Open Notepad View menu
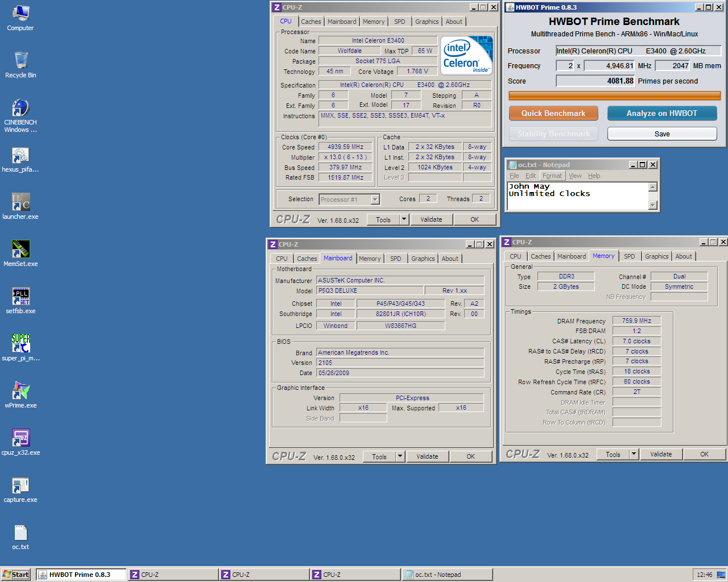The width and height of the screenshot is (728, 582). (576, 176)
